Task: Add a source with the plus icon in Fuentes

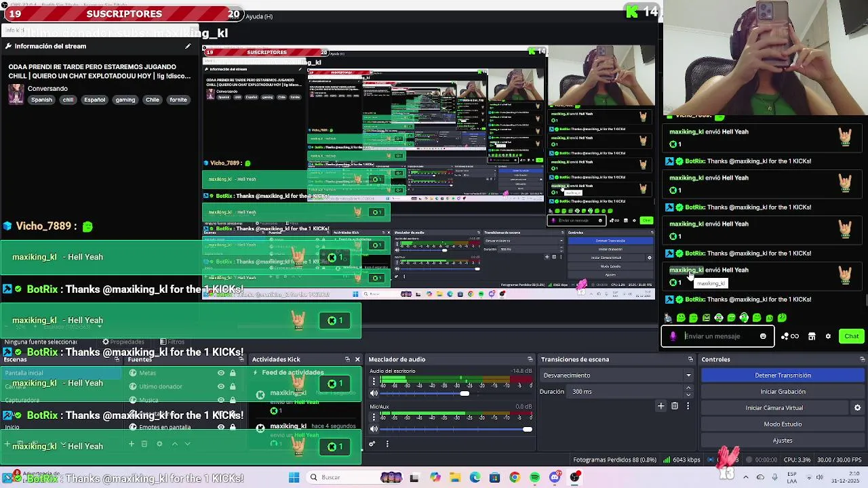Action: point(132,444)
